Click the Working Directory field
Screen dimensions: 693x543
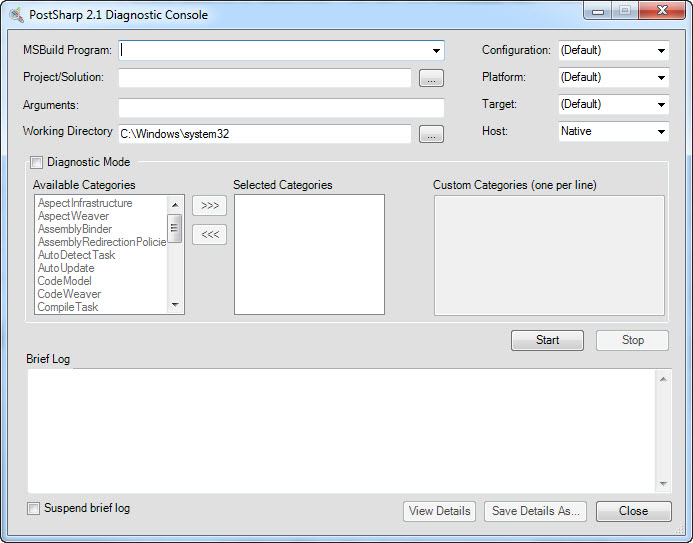click(x=265, y=134)
